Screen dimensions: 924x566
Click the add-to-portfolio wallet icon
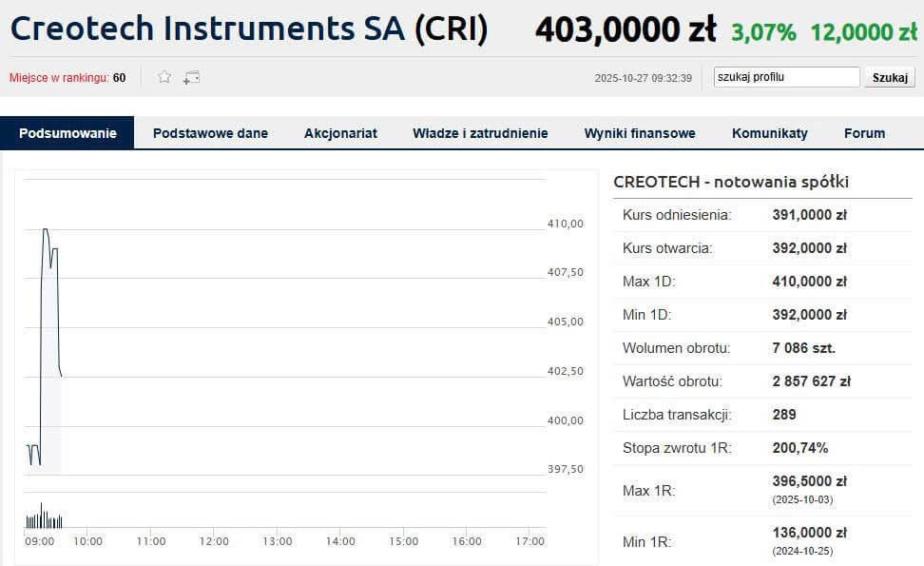[191, 77]
